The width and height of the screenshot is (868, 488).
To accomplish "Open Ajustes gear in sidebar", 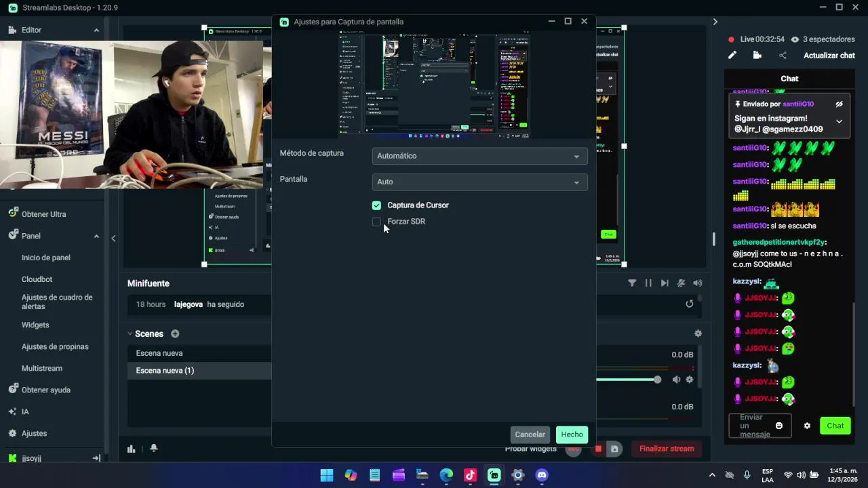I will pos(28,433).
